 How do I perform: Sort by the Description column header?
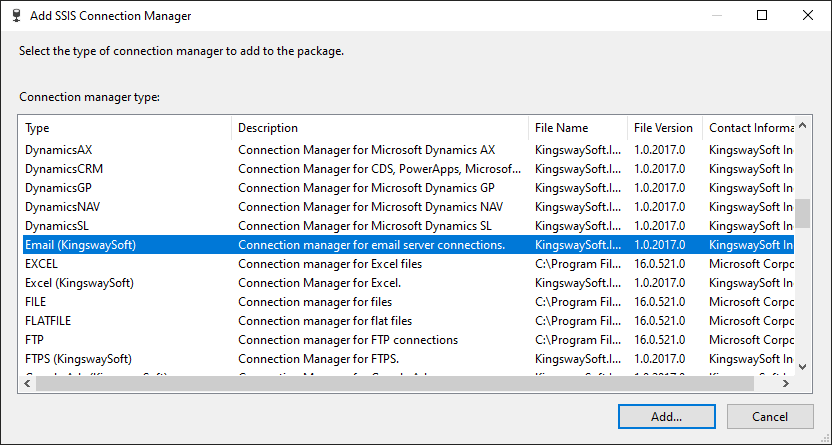tap(380, 128)
